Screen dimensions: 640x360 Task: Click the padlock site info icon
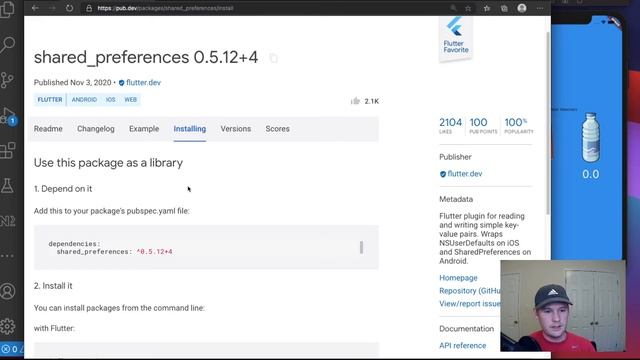[x=89, y=8]
